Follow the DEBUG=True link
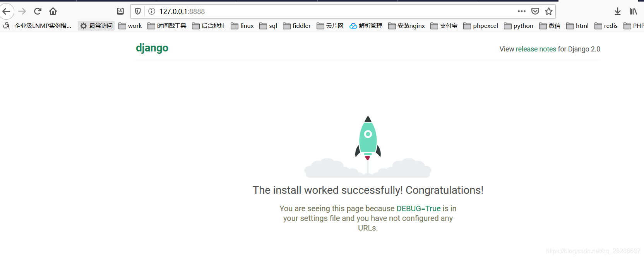Screen dimensions: 644x258 pos(418,208)
